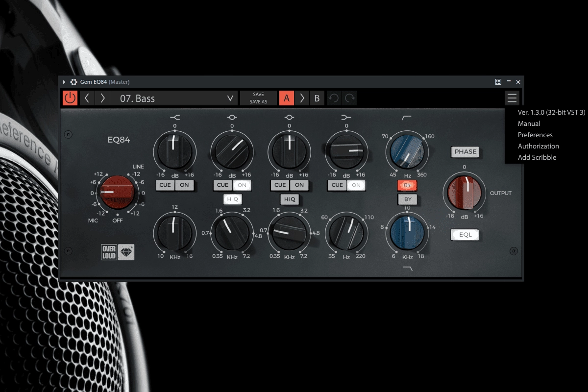588x392 pixels.
Task: Click the grid icon in title bar
Action: click(x=498, y=82)
